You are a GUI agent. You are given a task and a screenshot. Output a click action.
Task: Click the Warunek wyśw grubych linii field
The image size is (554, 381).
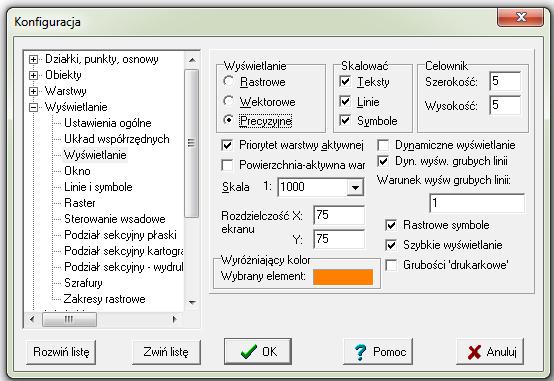point(477,203)
